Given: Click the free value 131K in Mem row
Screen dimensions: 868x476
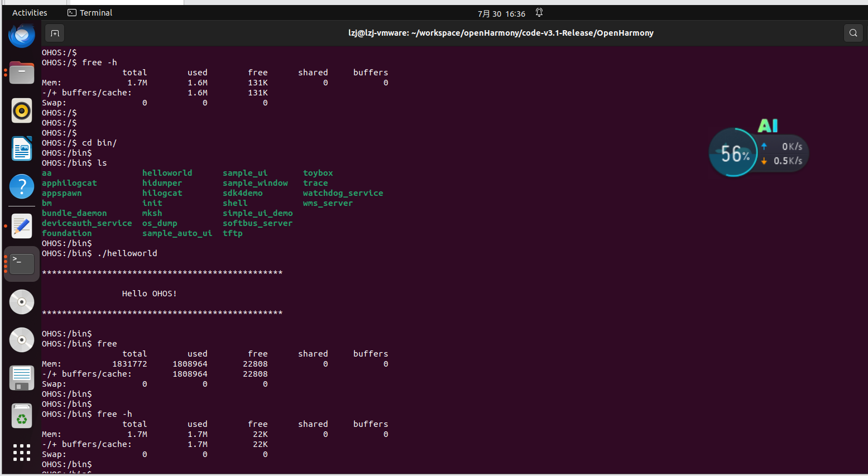Looking at the screenshot, I should pos(258,83).
